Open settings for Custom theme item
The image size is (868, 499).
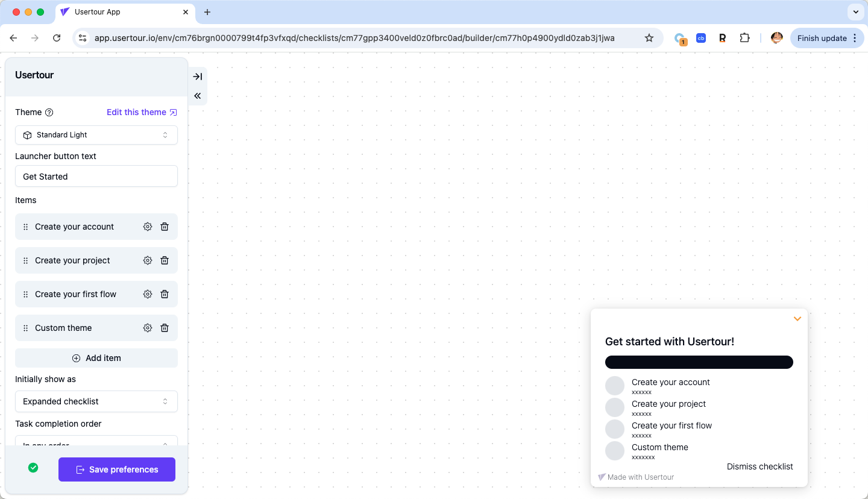tap(148, 328)
